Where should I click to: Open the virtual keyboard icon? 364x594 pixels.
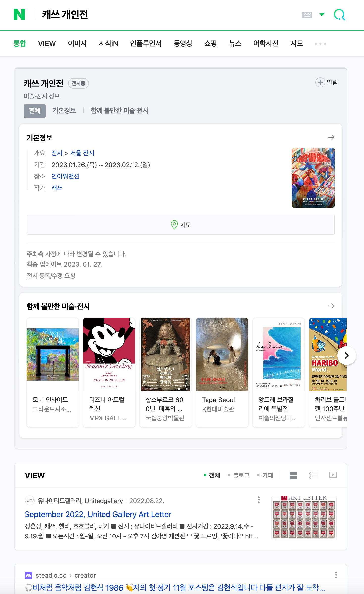[x=307, y=15]
